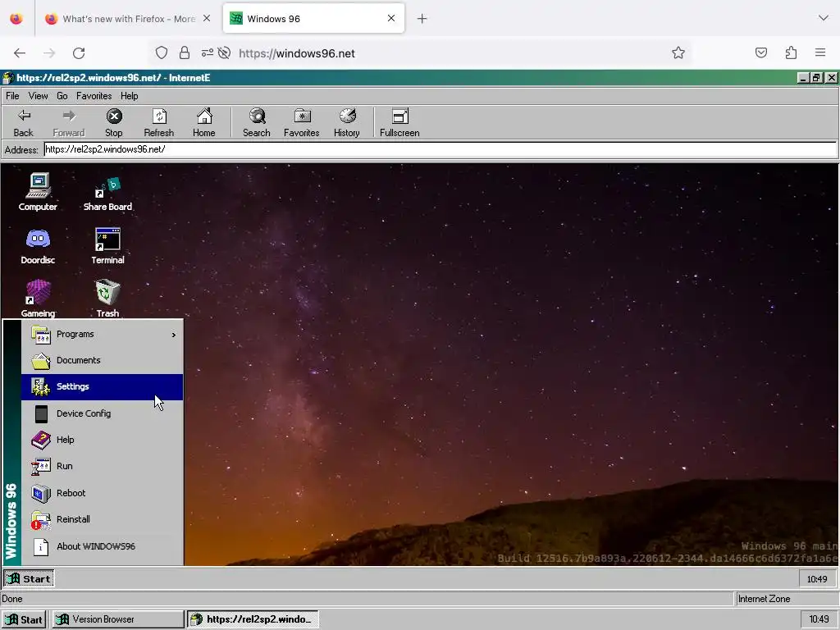
Task: Choose Help in the Start menu
Action: click(103, 440)
